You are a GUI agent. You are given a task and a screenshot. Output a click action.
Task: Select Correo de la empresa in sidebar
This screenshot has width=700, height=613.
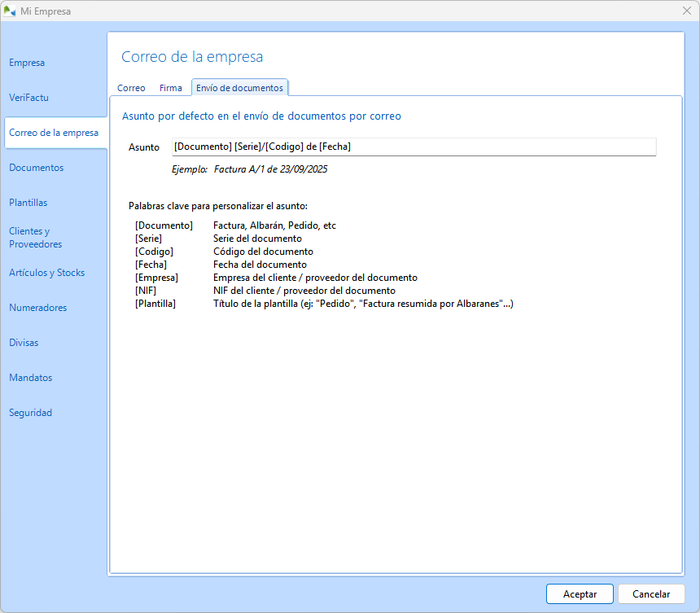point(54,133)
